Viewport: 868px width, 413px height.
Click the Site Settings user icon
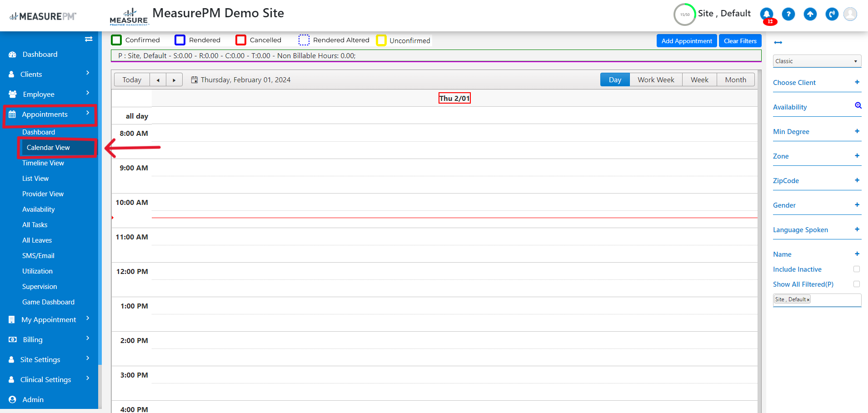(x=11, y=359)
